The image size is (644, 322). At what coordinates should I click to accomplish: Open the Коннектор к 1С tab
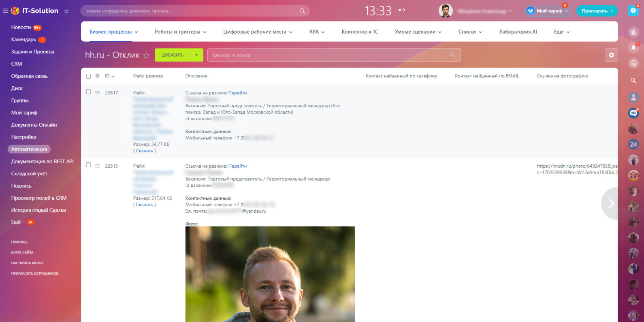click(360, 32)
